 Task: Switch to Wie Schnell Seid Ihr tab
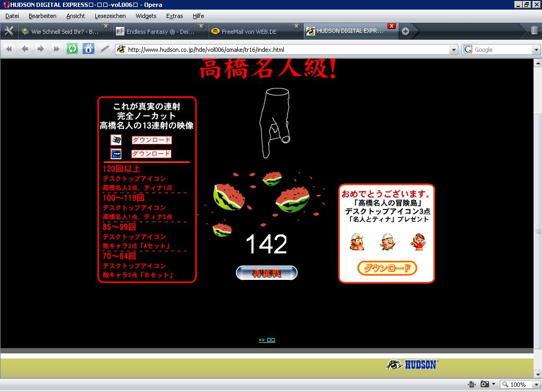[x=64, y=32]
